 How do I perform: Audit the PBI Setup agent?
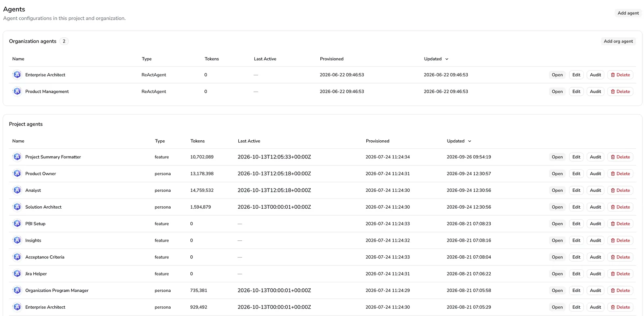[595, 224]
